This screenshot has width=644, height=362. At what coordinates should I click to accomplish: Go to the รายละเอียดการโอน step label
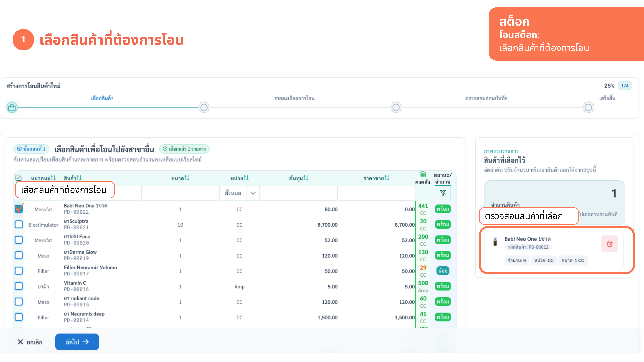[x=294, y=98]
